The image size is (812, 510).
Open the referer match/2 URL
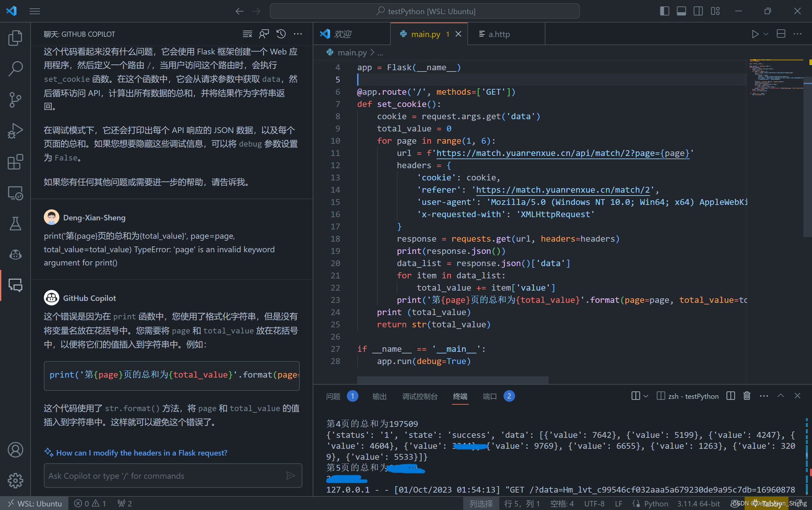coord(563,190)
